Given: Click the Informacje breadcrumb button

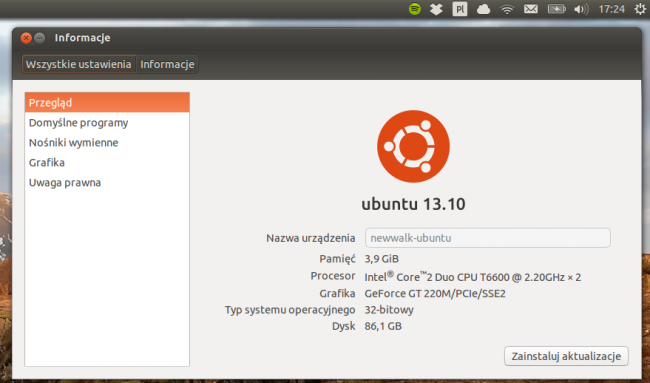Looking at the screenshot, I should [x=167, y=64].
